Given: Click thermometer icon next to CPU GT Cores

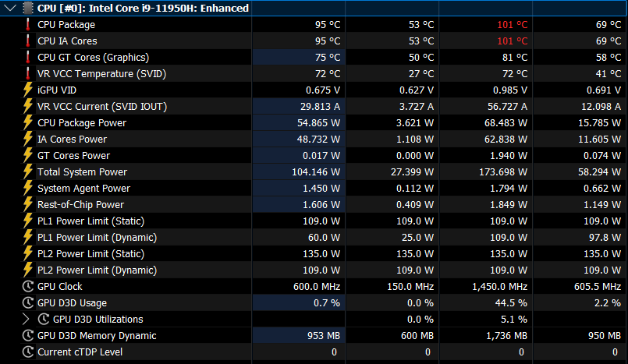Looking at the screenshot, I should tap(27, 57).
